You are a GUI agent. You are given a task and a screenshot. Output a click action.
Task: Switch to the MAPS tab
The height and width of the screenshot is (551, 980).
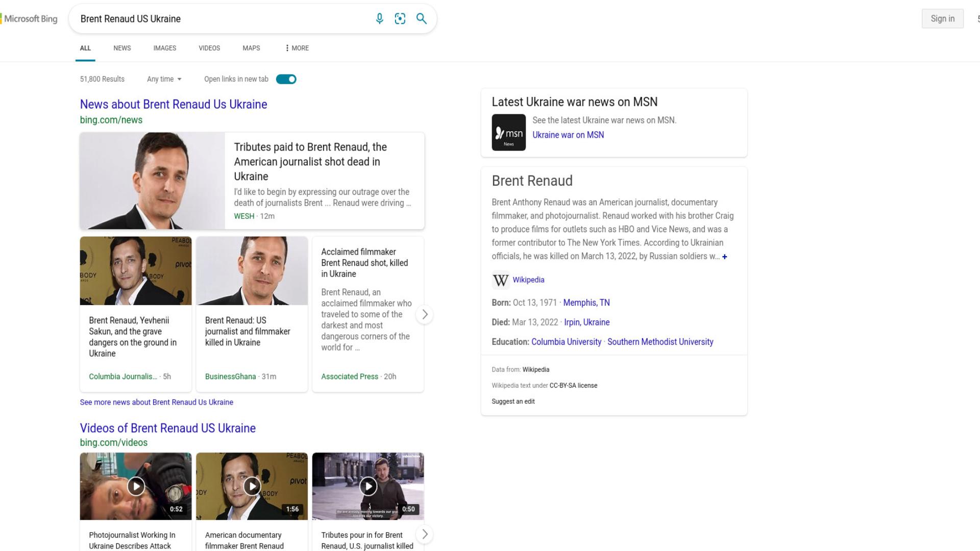pos(251,48)
